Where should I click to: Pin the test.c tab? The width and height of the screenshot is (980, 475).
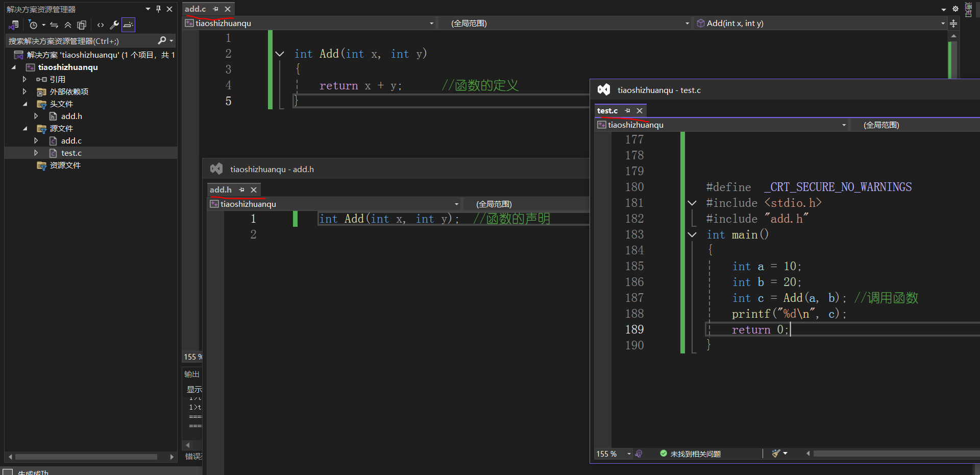628,111
